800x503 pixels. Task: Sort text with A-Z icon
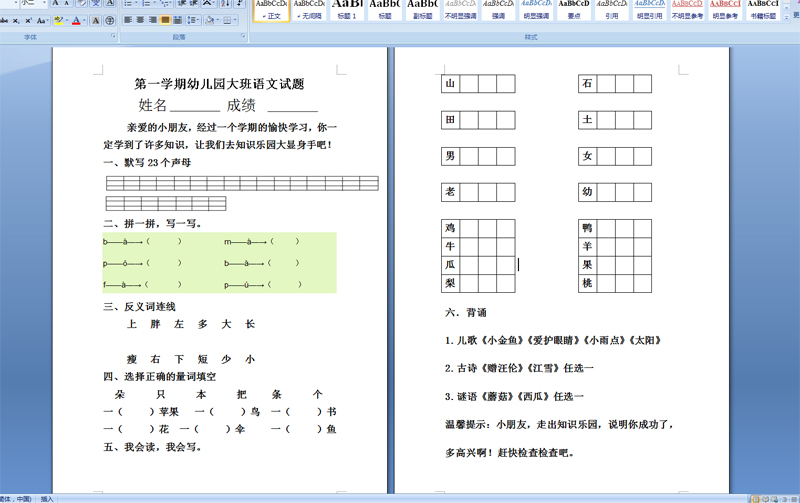coord(225,3)
